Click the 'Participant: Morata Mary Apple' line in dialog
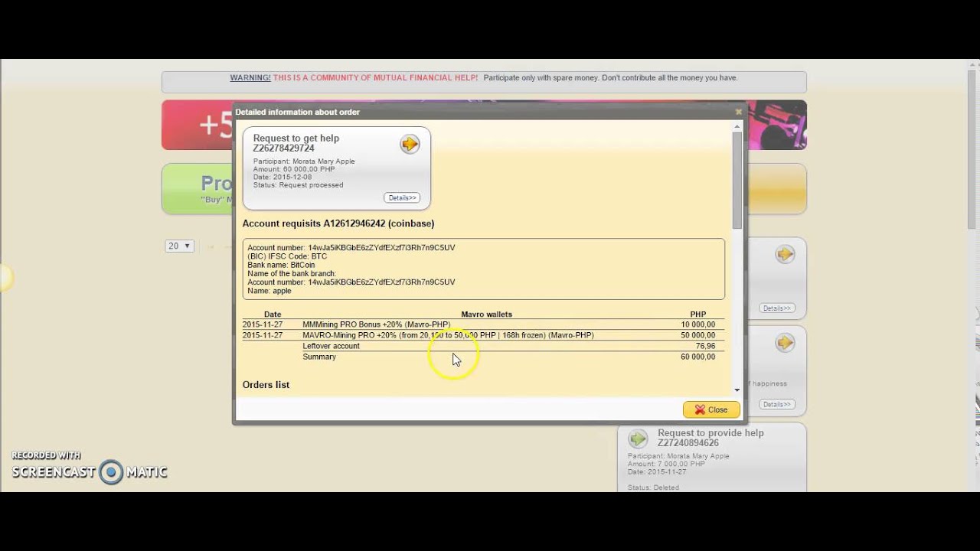The image size is (980, 551). [304, 161]
